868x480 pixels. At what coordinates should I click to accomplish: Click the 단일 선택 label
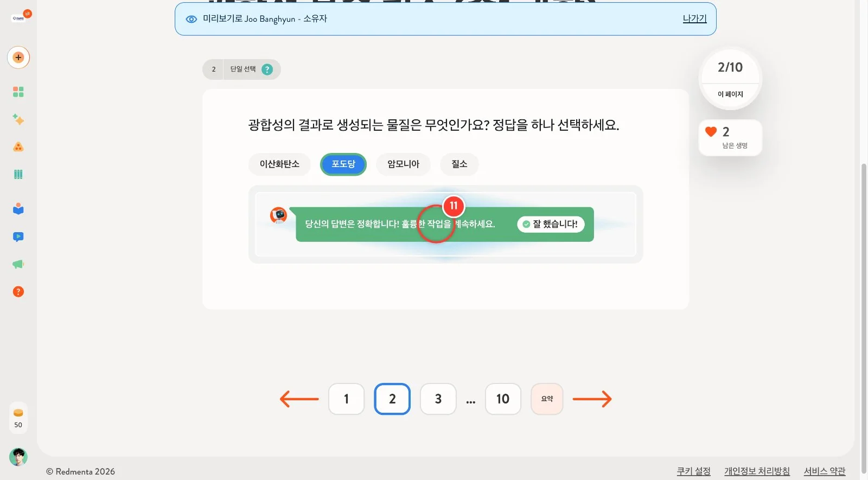[243, 69]
